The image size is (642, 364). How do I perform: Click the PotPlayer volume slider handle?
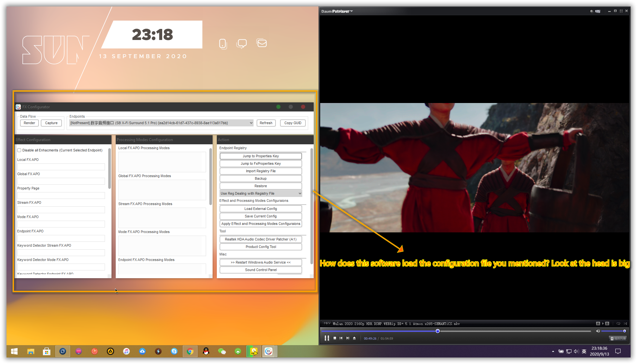[x=624, y=331]
